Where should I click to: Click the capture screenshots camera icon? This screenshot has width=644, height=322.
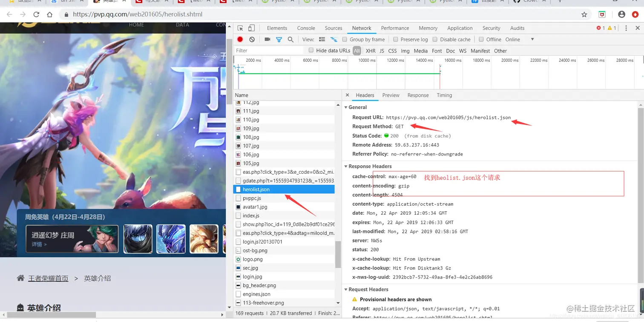pos(267,39)
